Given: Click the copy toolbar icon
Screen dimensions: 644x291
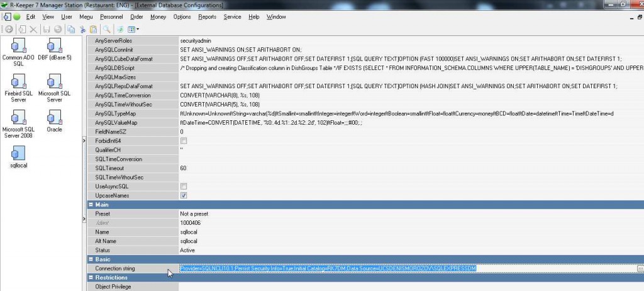Looking at the screenshot, I should pyautogui.click(x=71, y=29).
